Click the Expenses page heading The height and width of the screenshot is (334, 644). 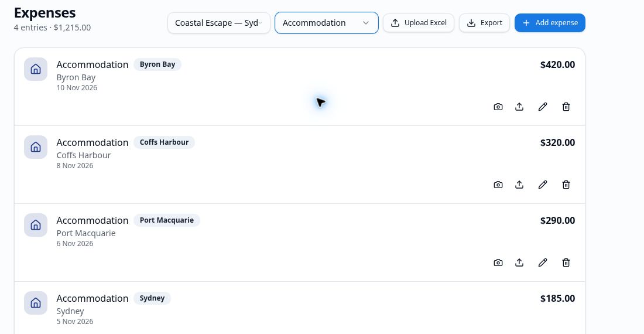point(44,13)
